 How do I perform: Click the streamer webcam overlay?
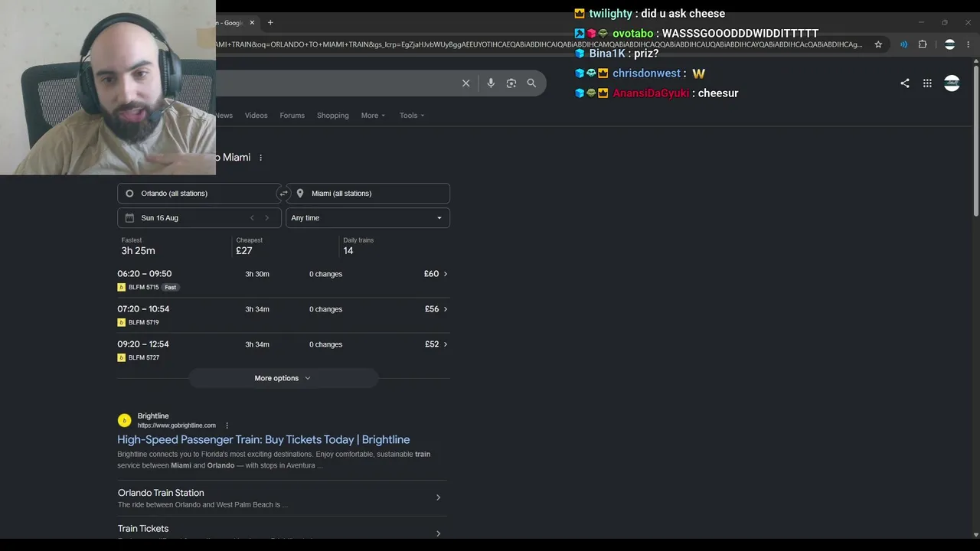click(108, 87)
